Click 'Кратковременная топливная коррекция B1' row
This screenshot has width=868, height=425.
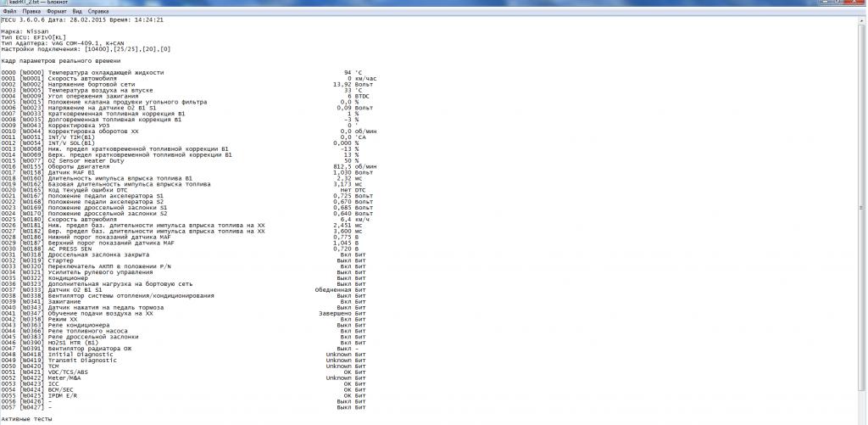pyautogui.click(x=189, y=114)
